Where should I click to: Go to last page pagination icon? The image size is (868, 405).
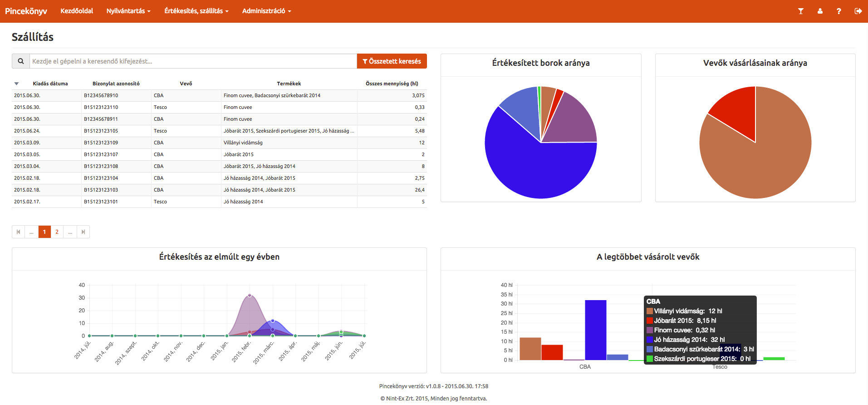(83, 232)
